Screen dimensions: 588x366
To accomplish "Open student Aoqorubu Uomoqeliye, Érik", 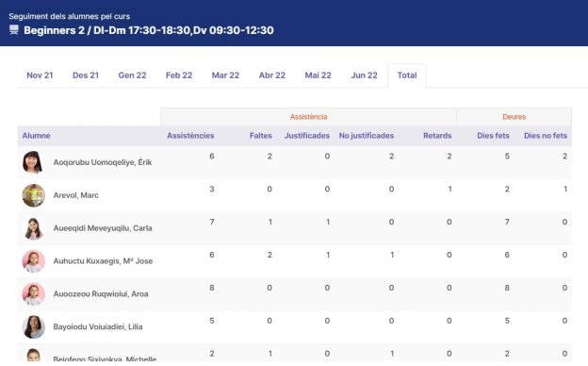I will click(x=103, y=162).
